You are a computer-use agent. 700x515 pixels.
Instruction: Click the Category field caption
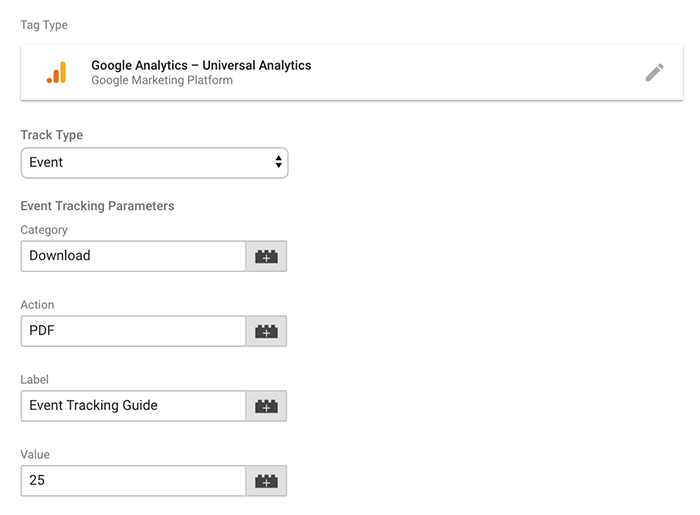click(x=44, y=230)
